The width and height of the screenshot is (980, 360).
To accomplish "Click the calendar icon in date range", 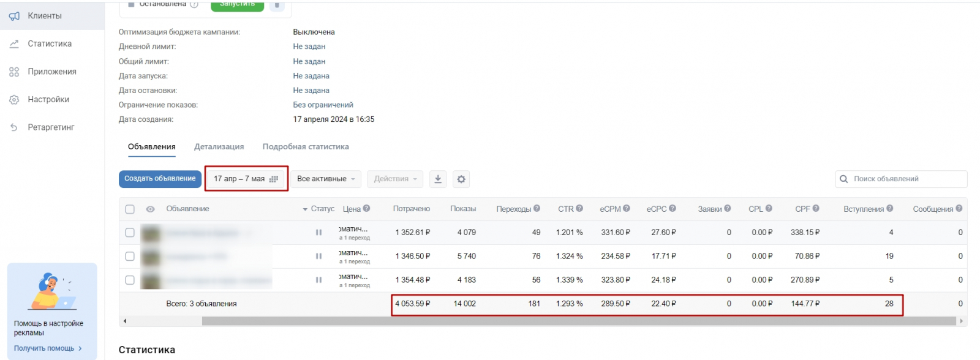I will click(x=274, y=179).
